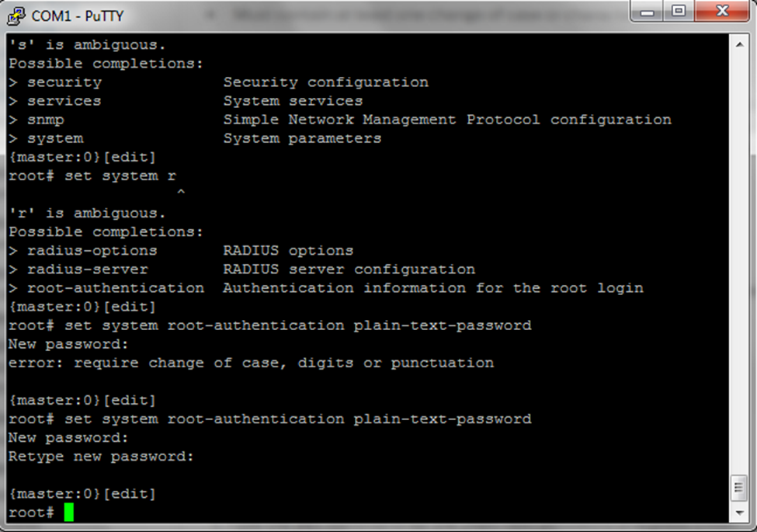The image size is (757, 532).
Task: Click the "Retype new password:" prompt
Action: (101, 456)
